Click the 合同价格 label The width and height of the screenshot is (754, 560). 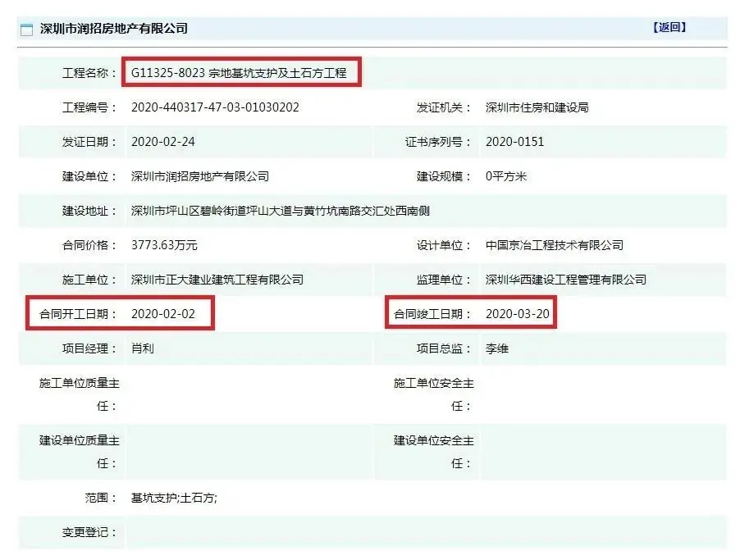[89, 245]
